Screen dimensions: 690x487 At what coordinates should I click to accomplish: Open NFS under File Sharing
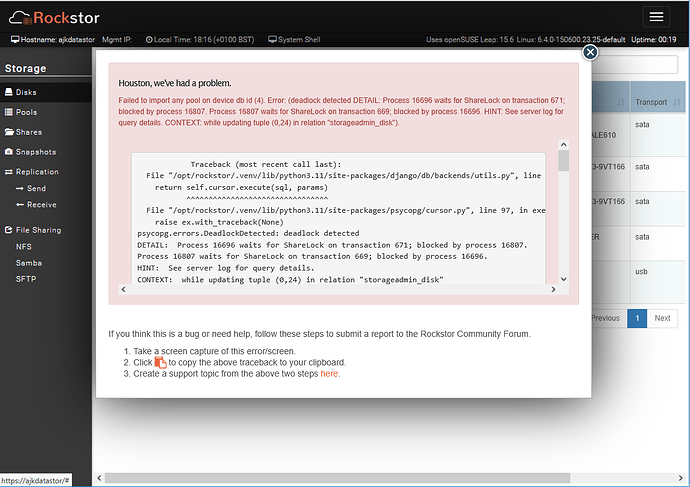point(23,246)
